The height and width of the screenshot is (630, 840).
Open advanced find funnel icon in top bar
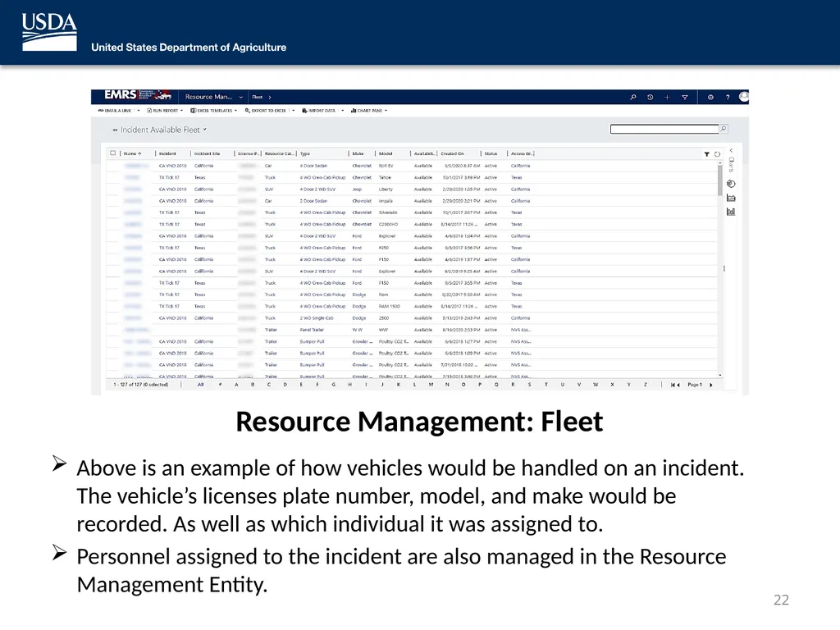click(685, 97)
